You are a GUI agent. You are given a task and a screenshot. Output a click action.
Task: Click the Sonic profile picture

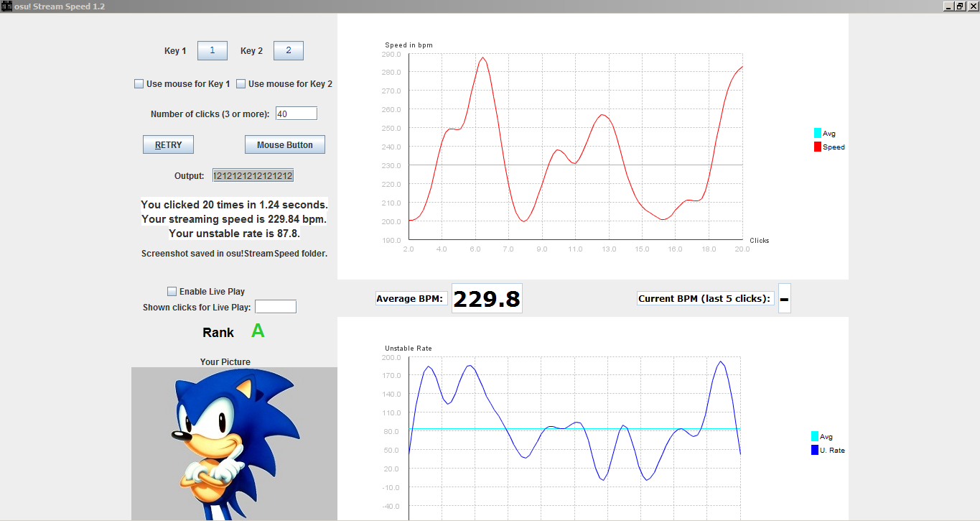click(234, 444)
